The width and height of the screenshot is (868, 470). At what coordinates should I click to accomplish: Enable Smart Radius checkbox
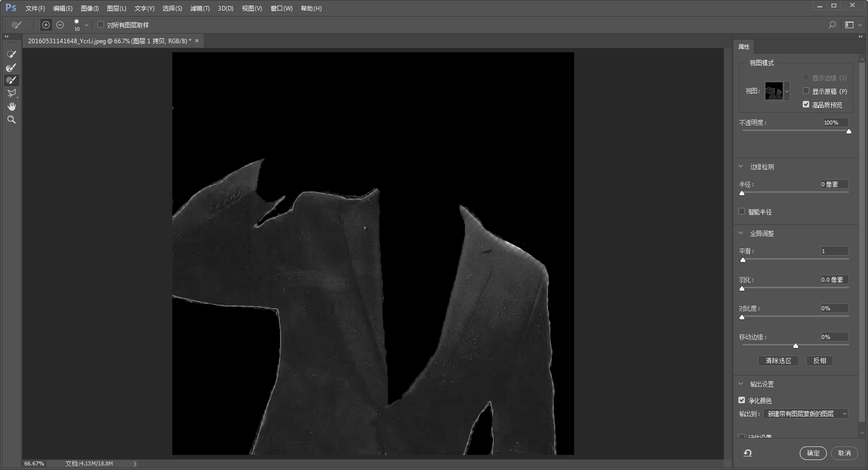click(x=741, y=211)
